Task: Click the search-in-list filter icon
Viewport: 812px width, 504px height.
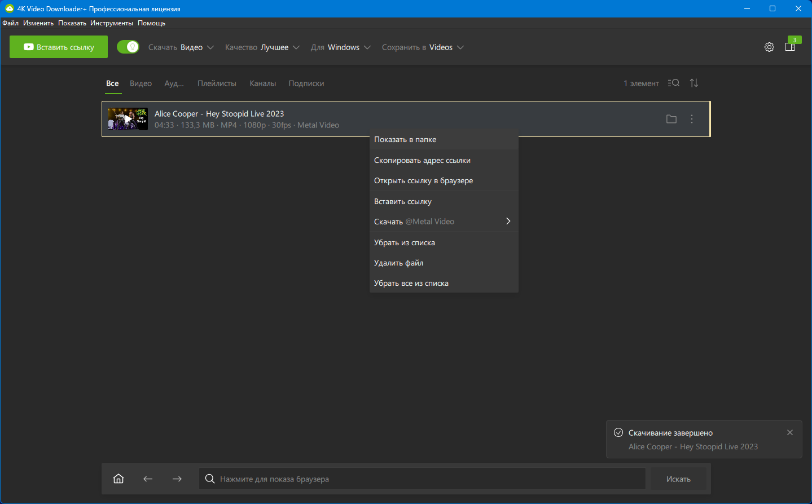Action: (673, 83)
